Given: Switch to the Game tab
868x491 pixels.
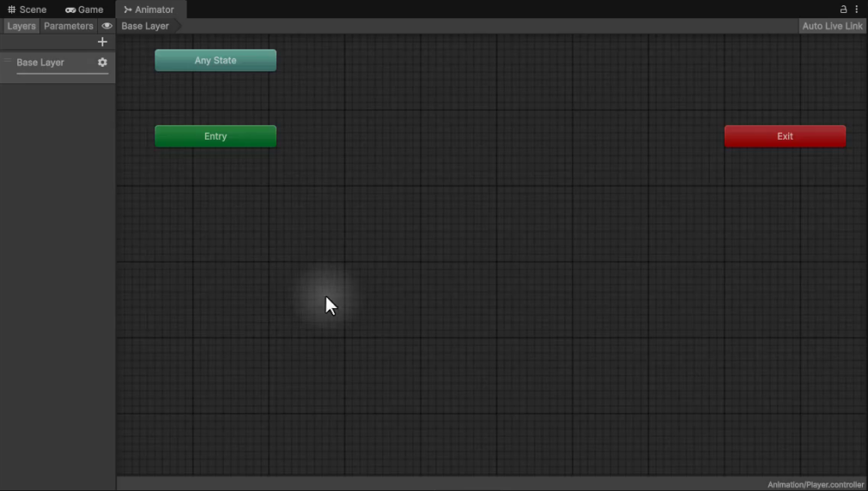Looking at the screenshot, I should pos(84,10).
